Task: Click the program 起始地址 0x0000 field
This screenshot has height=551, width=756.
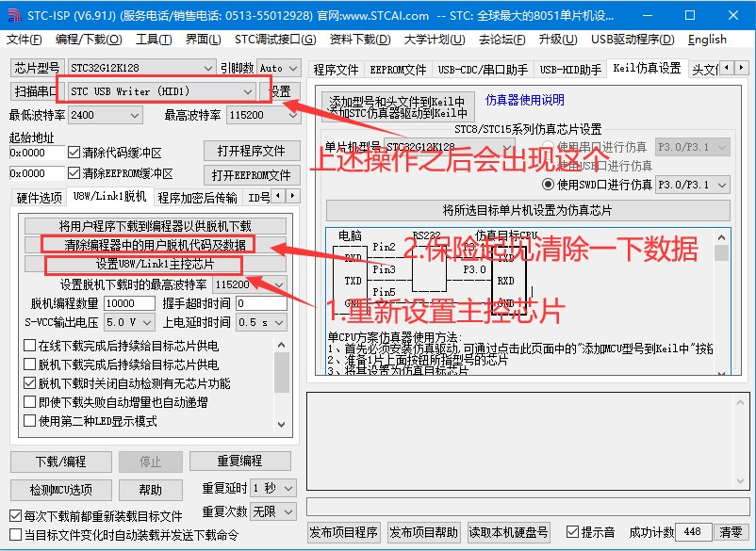Action: [37, 153]
